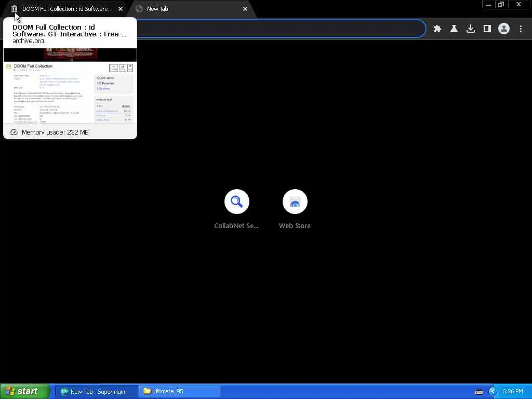Open the CollabNet Se... shortcut
The height and width of the screenshot is (399, 532).
[x=236, y=209]
